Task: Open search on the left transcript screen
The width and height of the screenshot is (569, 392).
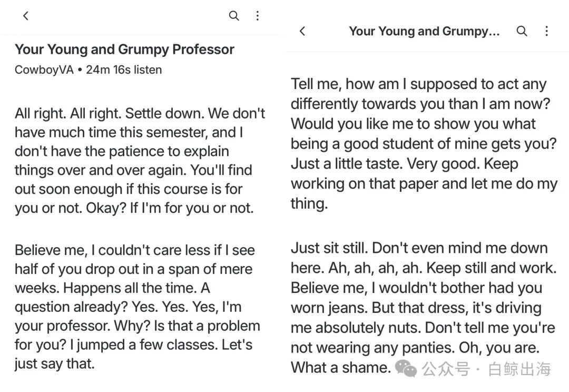Action: [234, 16]
